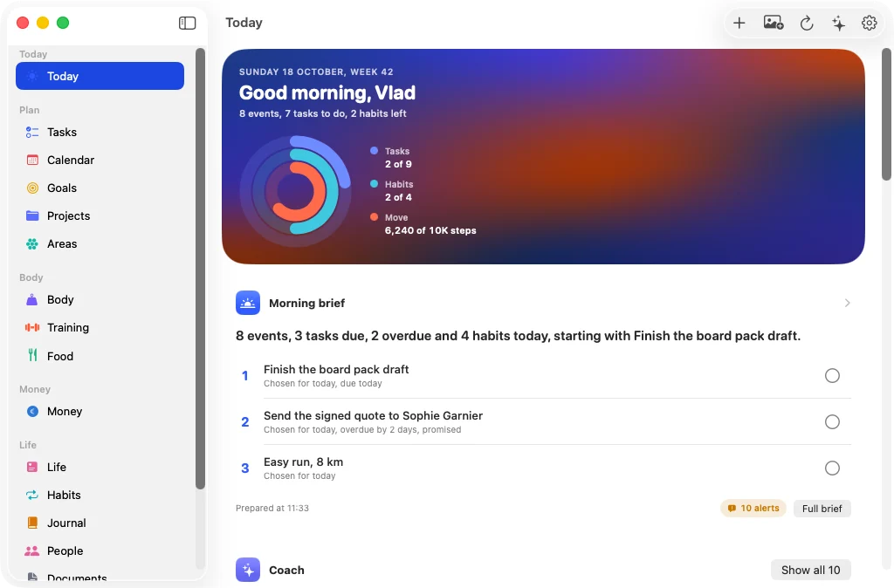Click the 10 alerts badge

[x=753, y=509]
